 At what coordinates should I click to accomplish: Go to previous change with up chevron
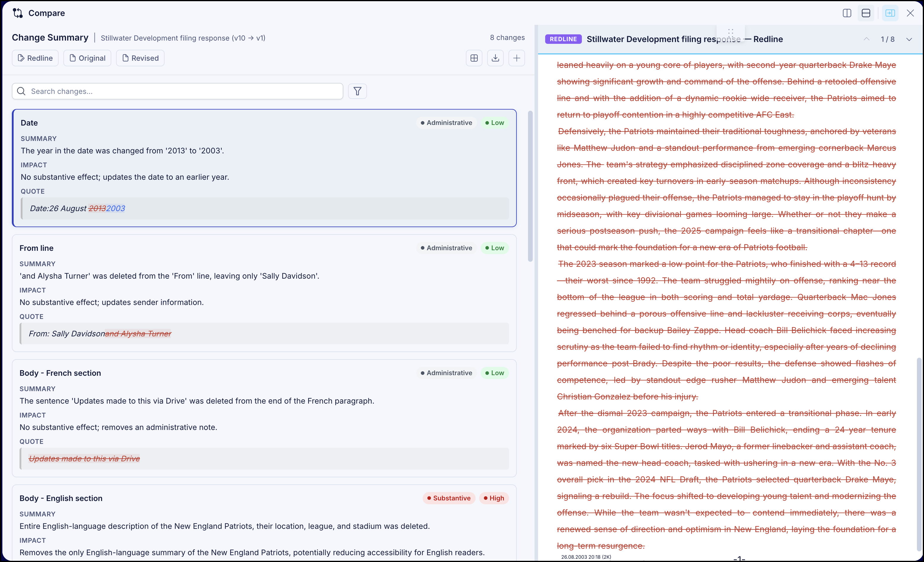coord(867,39)
